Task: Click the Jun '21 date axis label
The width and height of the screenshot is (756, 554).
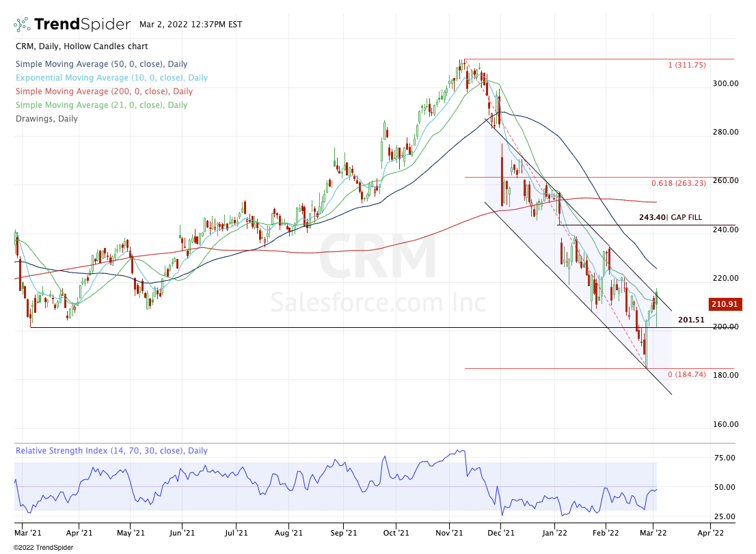Action: 183,533
